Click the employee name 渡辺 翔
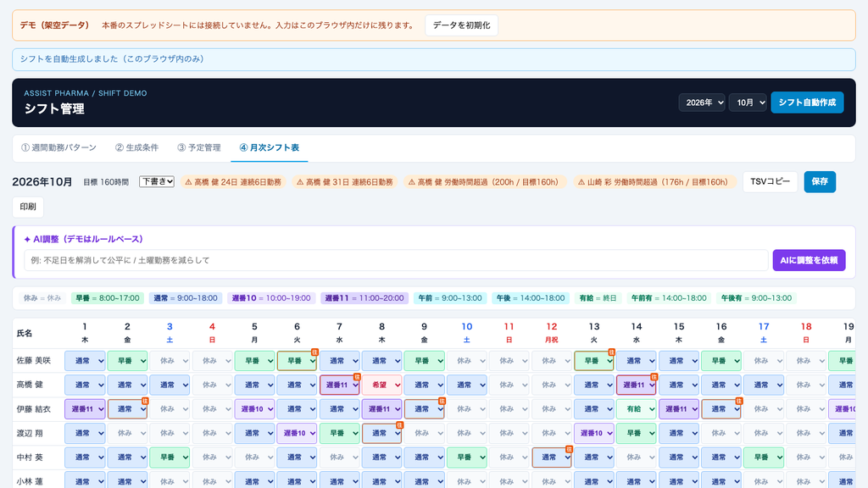Image resolution: width=868 pixels, height=488 pixels. click(30, 434)
